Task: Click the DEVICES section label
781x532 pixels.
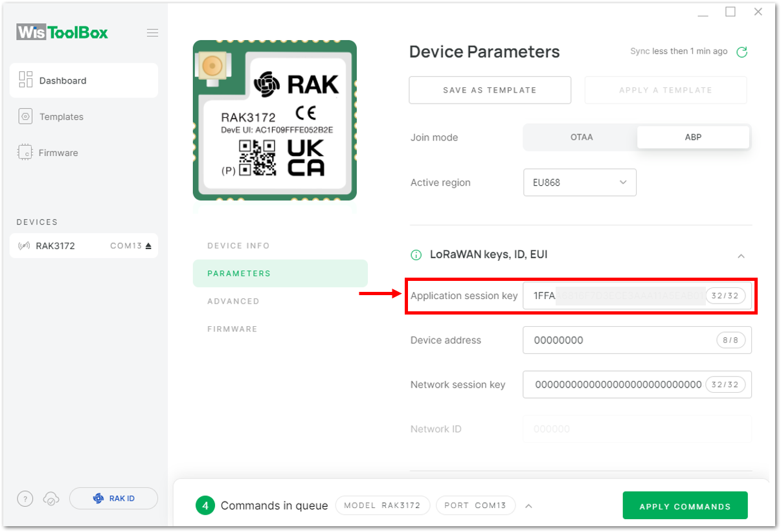Action: (x=37, y=222)
